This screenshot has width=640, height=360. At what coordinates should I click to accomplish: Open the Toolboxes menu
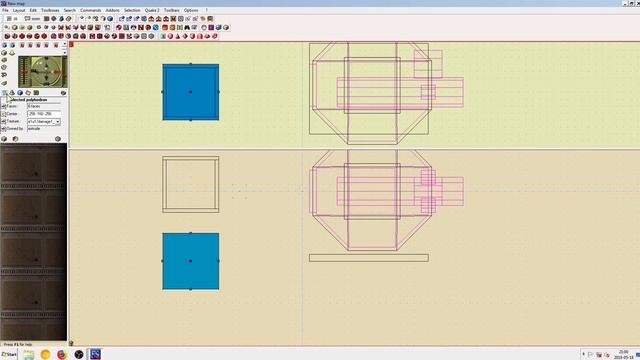pos(50,10)
